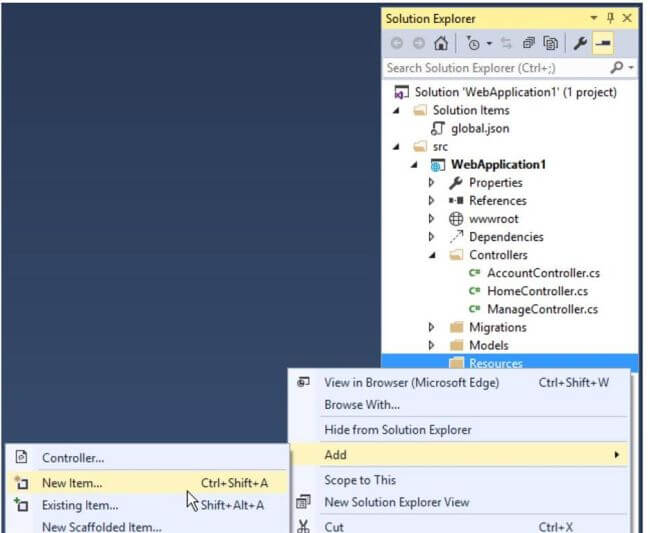The height and width of the screenshot is (533, 650).
Task: Expand the wwwroot node
Action: coord(431,218)
